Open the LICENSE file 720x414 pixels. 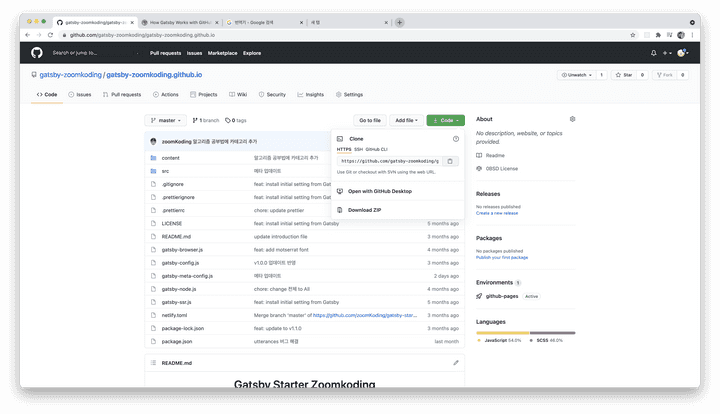[x=172, y=224]
